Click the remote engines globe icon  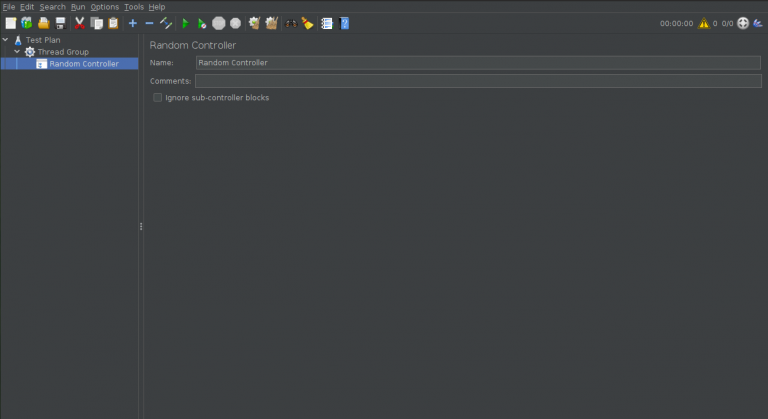click(x=743, y=23)
